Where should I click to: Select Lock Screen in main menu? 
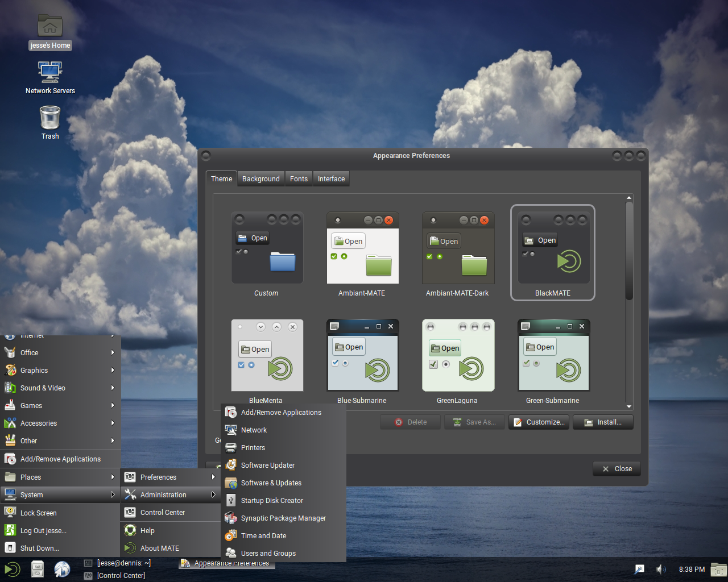click(x=60, y=513)
